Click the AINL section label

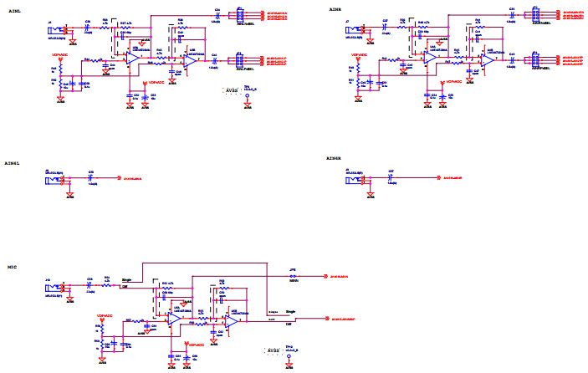tap(13, 8)
